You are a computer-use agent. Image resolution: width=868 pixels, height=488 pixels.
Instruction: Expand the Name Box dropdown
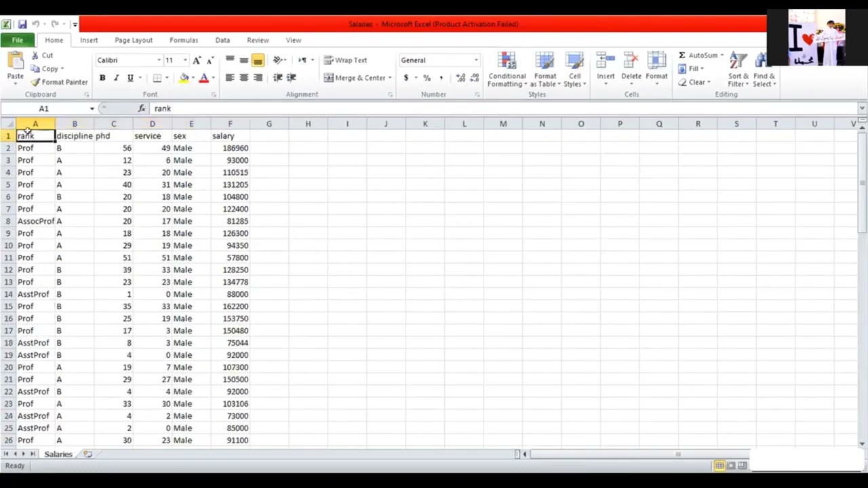[x=92, y=108]
